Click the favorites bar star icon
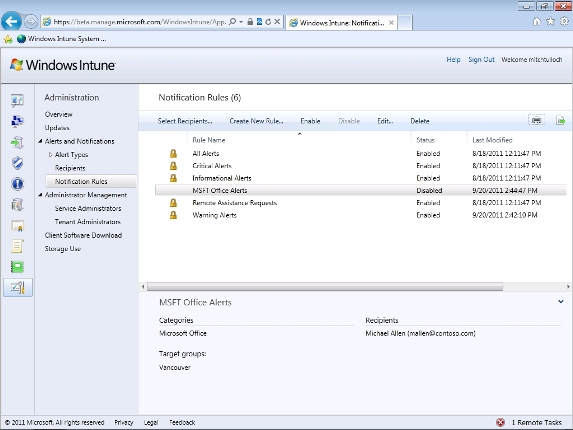Viewport: 573px width, 430px height. coord(8,39)
